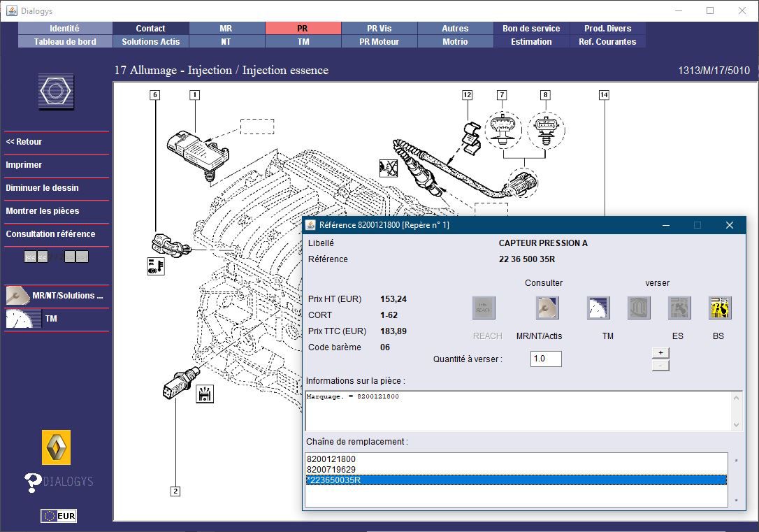The width and height of the screenshot is (759, 532).
Task: Click the BS yellow transfer icon
Action: tap(720, 308)
